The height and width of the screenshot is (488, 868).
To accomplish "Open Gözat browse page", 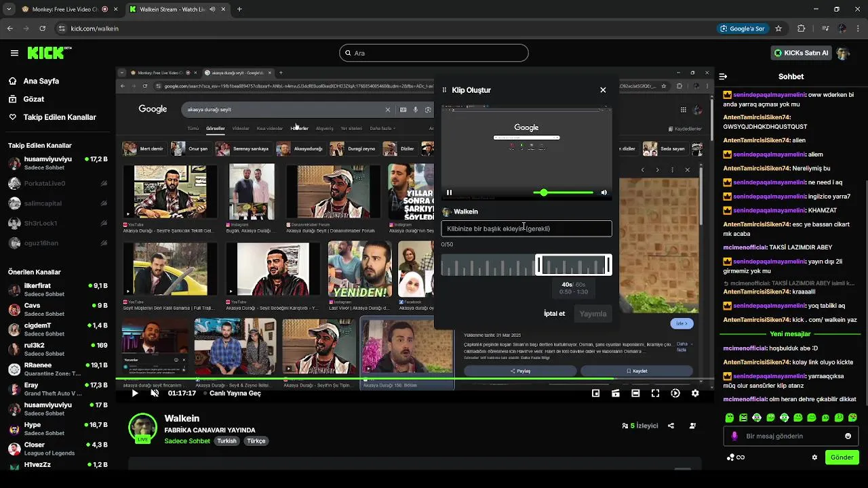I will coord(34,99).
